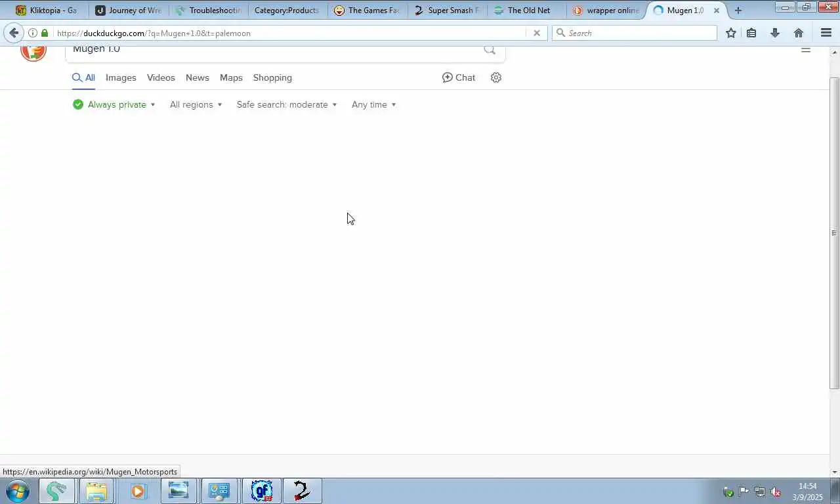840x504 pixels.
Task: Expand the Always private dropdown
Action: (x=114, y=104)
